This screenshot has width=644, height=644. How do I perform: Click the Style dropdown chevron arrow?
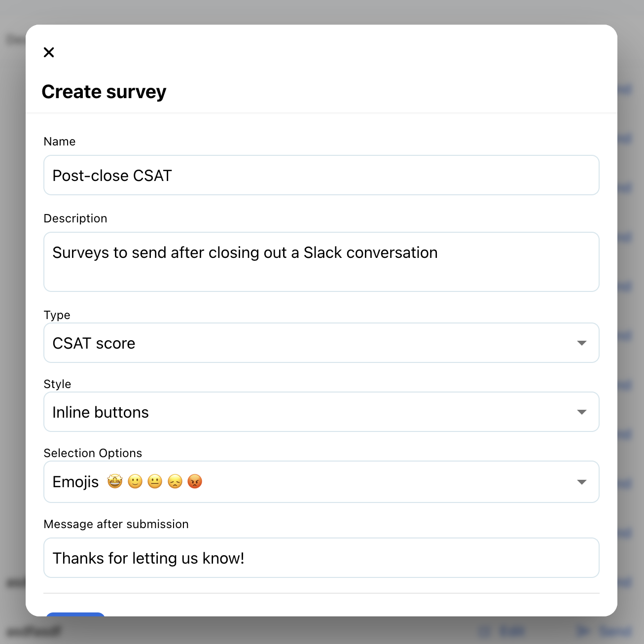pos(582,412)
